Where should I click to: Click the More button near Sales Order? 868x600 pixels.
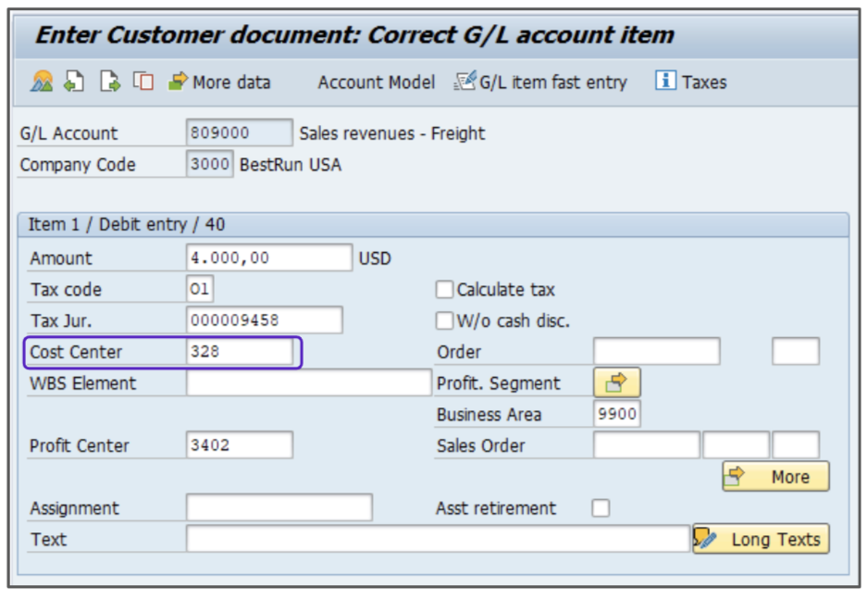[775, 477]
